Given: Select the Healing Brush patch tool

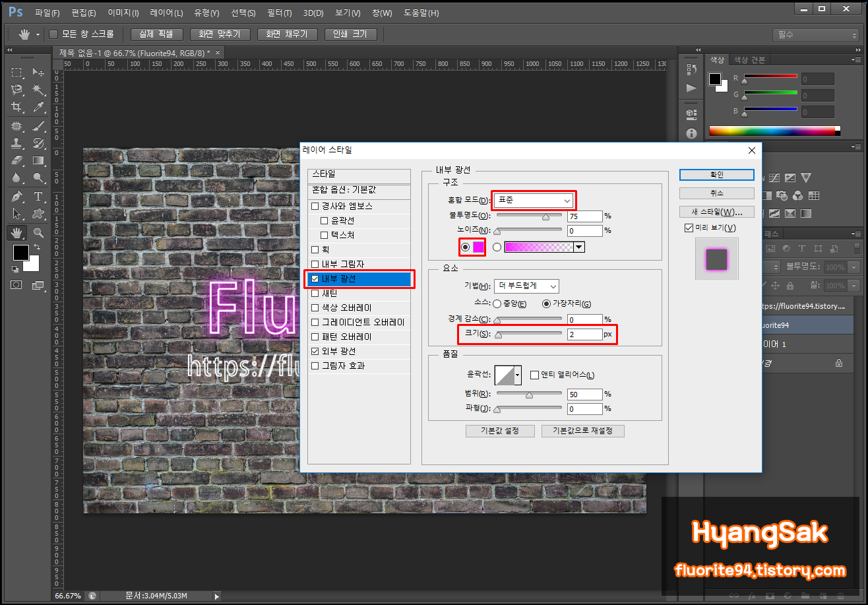Looking at the screenshot, I should pyautogui.click(x=16, y=125).
